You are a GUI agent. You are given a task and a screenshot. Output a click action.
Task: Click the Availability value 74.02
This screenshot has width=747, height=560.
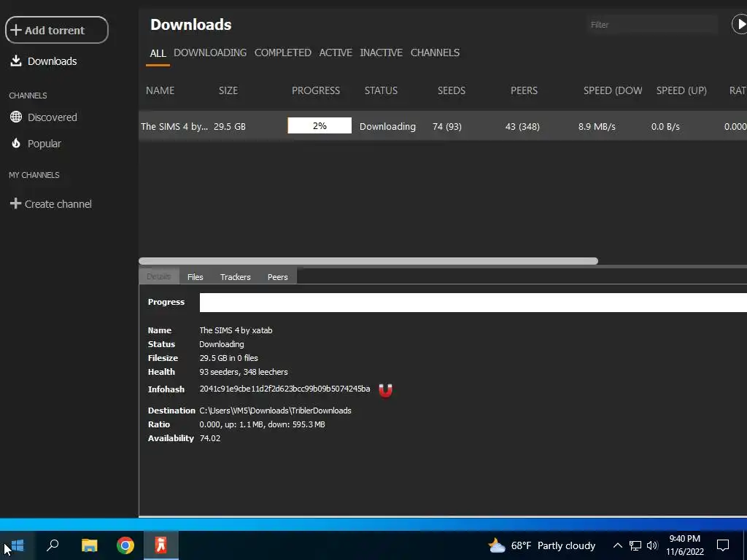tap(210, 438)
